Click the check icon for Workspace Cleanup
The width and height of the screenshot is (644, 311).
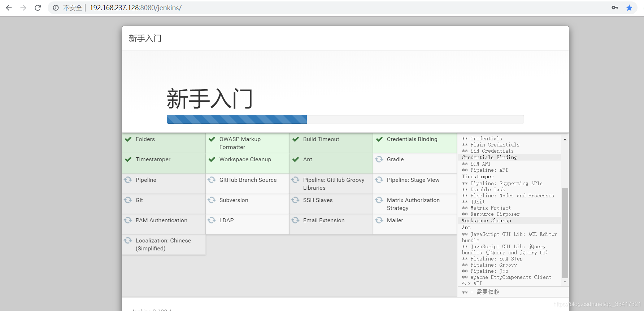[x=212, y=159]
